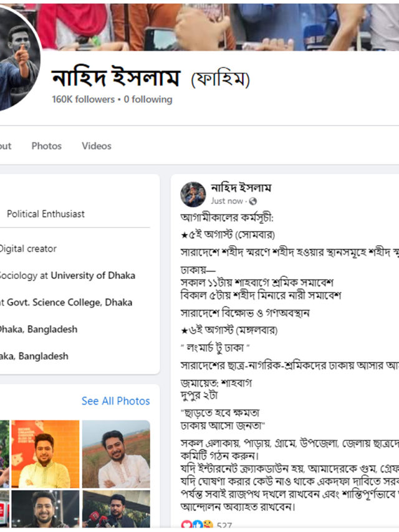Click the Just now post timestamp
This screenshot has width=399, height=532.
click(x=227, y=201)
